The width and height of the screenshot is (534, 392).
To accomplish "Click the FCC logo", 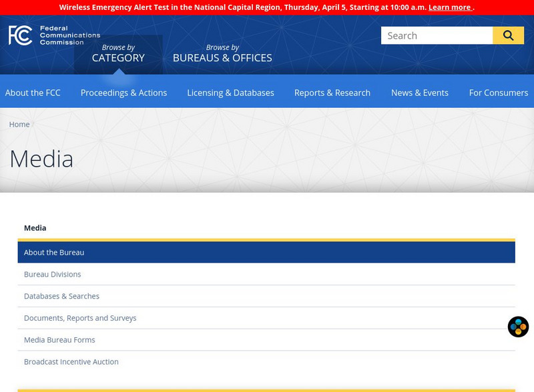I will [21, 35].
